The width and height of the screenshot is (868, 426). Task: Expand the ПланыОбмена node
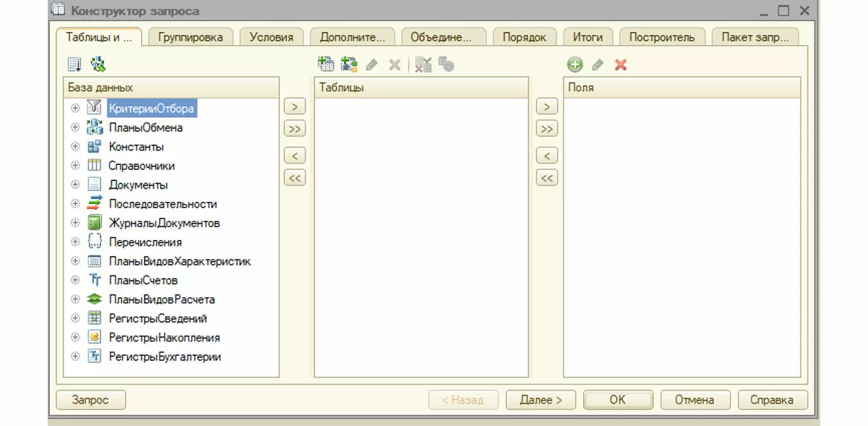point(75,127)
